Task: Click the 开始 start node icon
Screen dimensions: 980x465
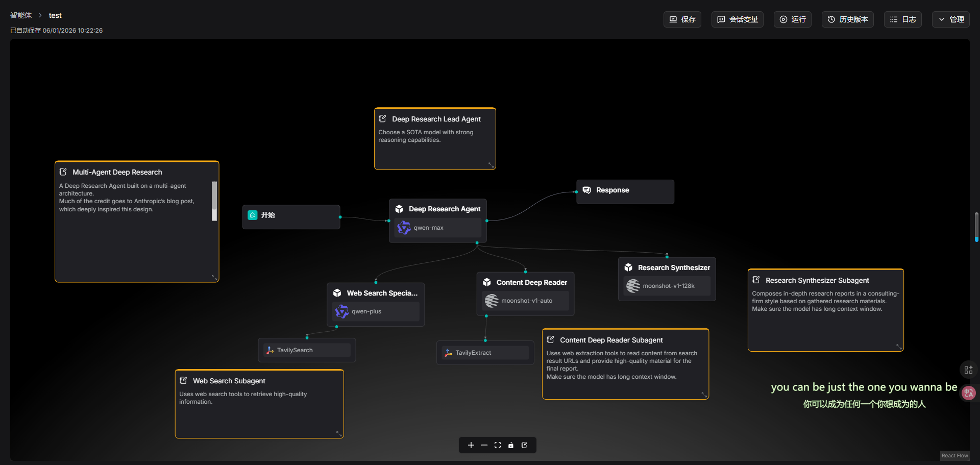Action: point(253,215)
